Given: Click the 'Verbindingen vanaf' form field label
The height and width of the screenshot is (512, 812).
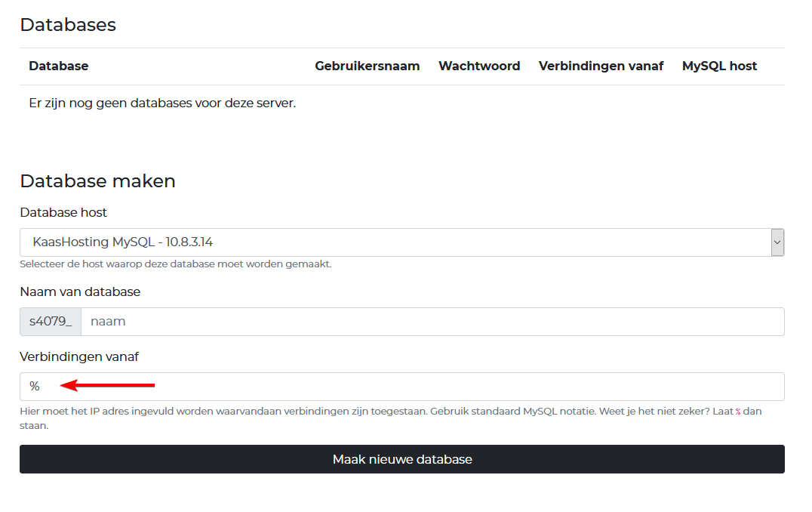Looking at the screenshot, I should point(79,356).
